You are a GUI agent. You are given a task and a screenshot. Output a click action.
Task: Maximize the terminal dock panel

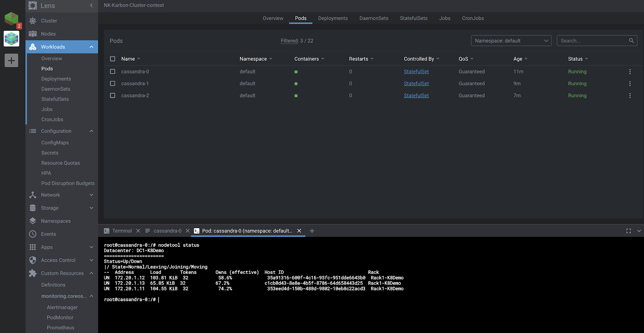[x=629, y=231]
